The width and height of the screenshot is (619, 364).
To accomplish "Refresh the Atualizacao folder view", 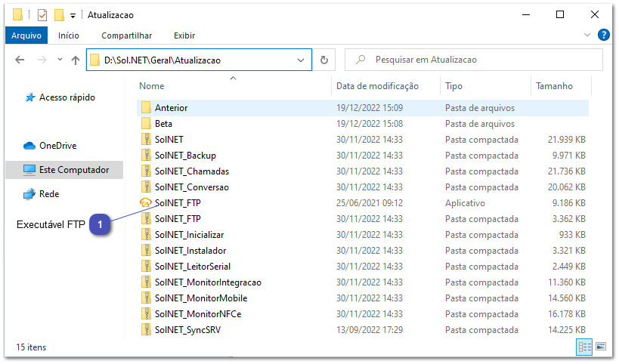I will pyautogui.click(x=324, y=60).
